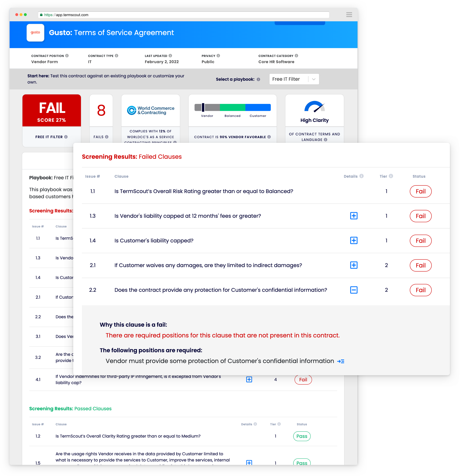The height and width of the screenshot is (476, 462).
Task: Click the Details column info icon in popup
Action: point(362,176)
